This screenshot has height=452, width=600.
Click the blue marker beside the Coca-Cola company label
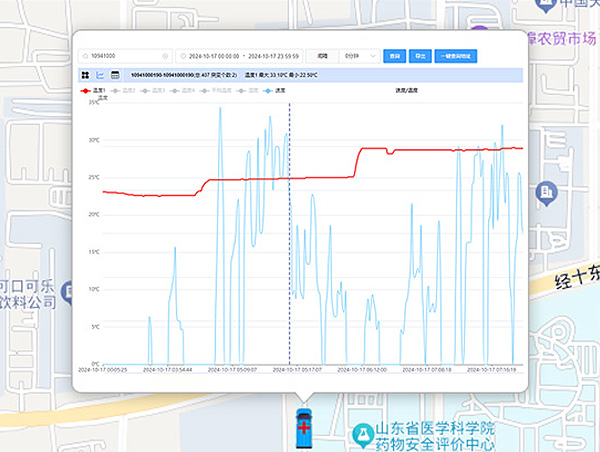tap(69, 292)
